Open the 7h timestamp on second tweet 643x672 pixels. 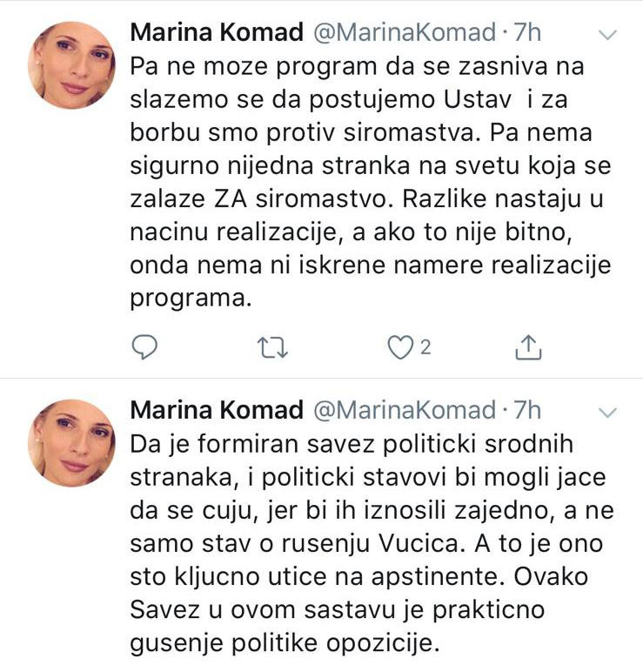tap(528, 410)
